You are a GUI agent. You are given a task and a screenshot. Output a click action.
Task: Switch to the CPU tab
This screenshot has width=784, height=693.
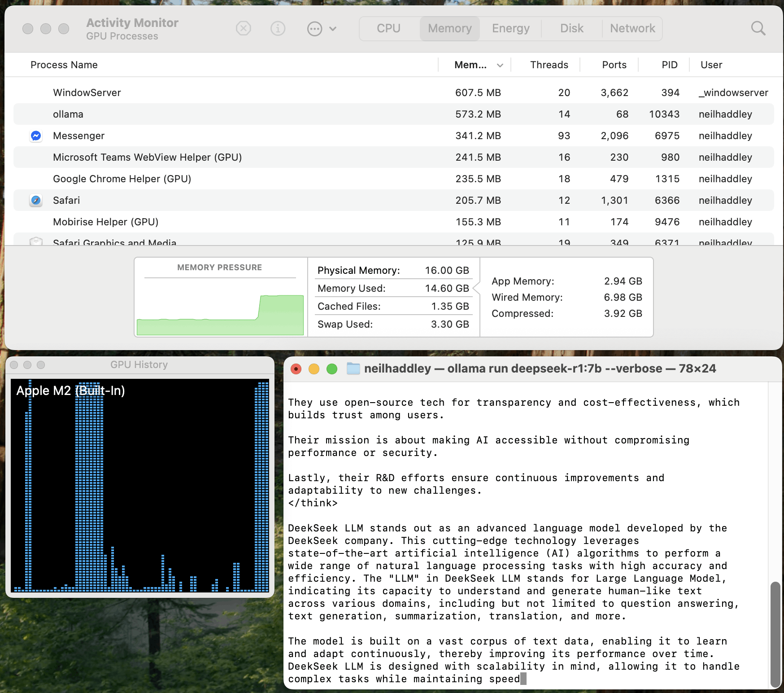[388, 29]
